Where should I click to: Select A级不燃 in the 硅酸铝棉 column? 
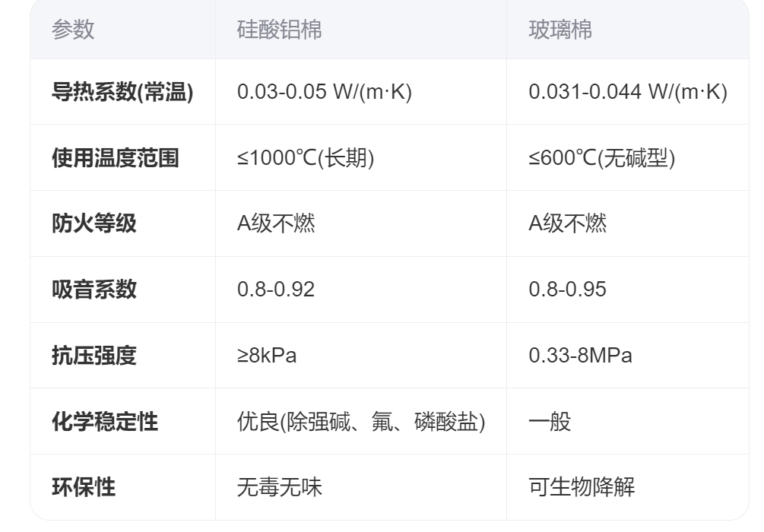(276, 223)
